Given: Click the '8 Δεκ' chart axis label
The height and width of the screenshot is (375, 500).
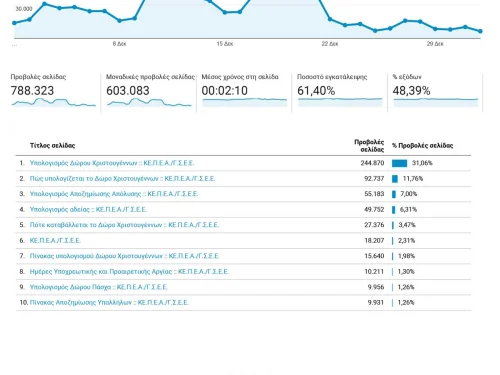Looking at the screenshot, I should 119,44.
